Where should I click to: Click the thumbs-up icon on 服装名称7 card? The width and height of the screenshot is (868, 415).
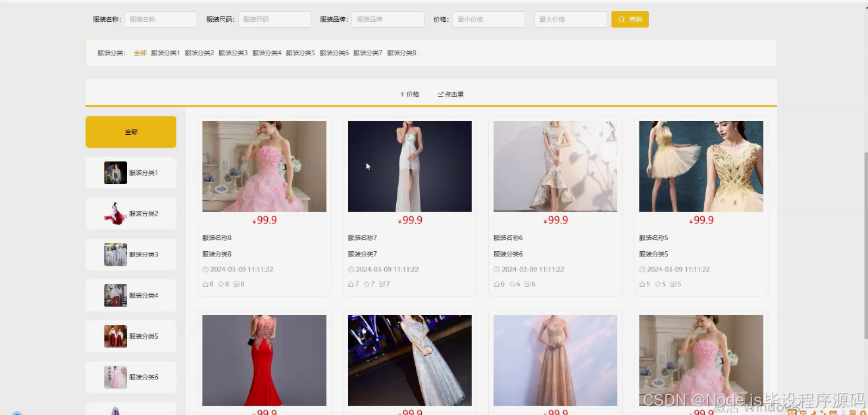pos(351,284)
